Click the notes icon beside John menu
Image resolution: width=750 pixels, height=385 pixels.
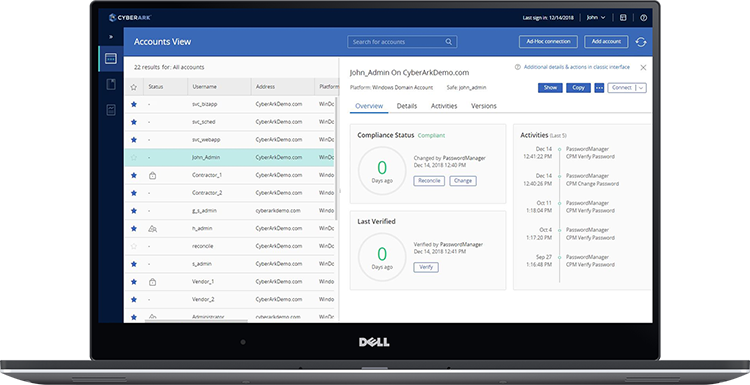pyautogui.click(x=623, y=18)
